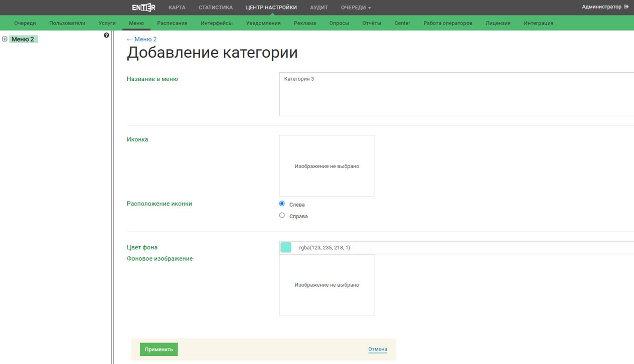Go back via the ← Меню 2 link

coord(142,39)
